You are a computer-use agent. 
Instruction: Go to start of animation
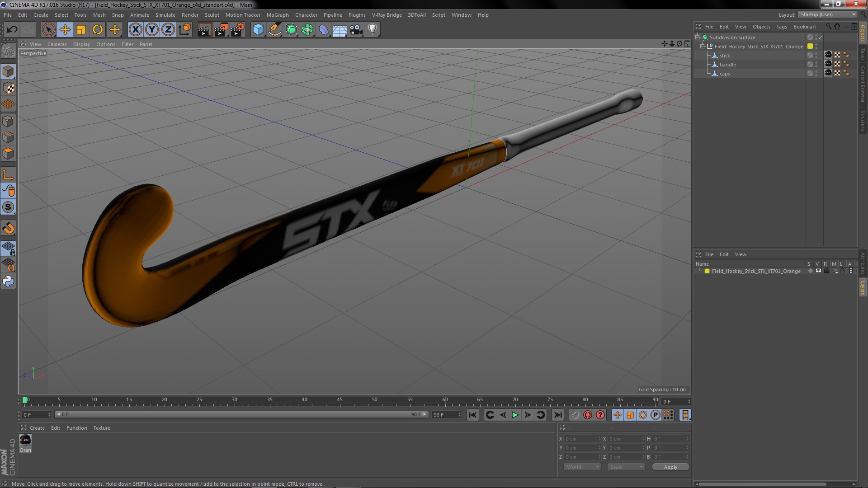[x=472, y=415]
